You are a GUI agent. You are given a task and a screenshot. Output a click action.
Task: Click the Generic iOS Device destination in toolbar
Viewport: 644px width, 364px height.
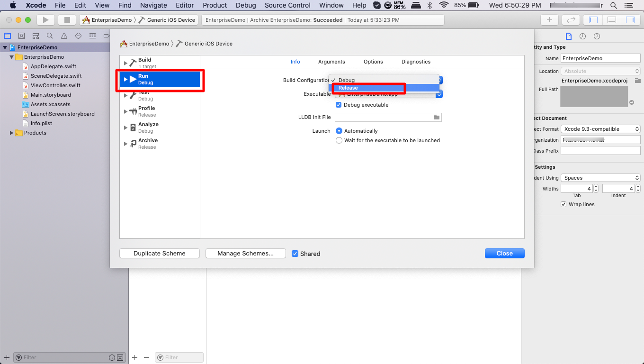coord(167,20)
